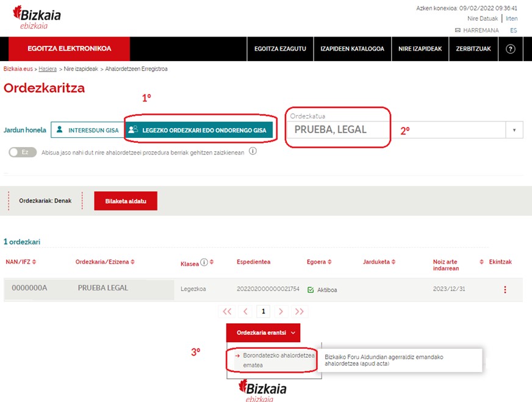The width and height of the screenshot is (532, 402).
Task: Sort by Noiz arte indarrean arrows
Action: click(481, 262)
